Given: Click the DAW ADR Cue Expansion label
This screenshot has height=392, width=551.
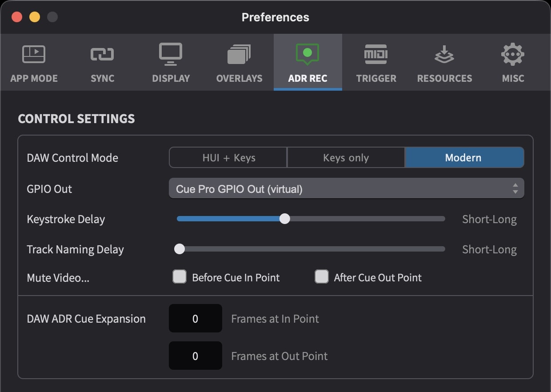Looking at the screenshot, I should pyautogui.click(x=86, y=319).
